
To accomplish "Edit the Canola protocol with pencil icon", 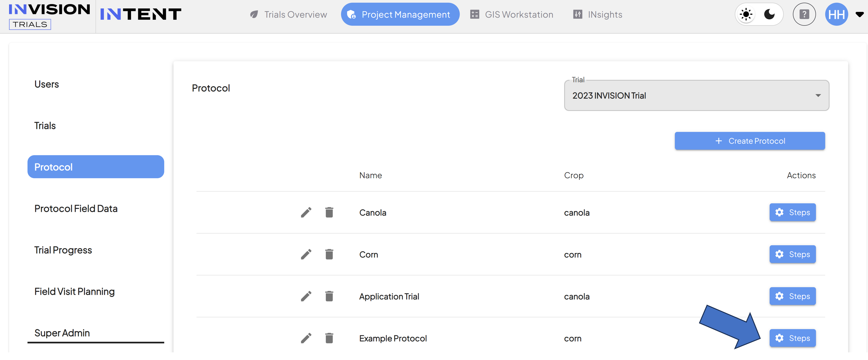I will click(x=306, y=212).
